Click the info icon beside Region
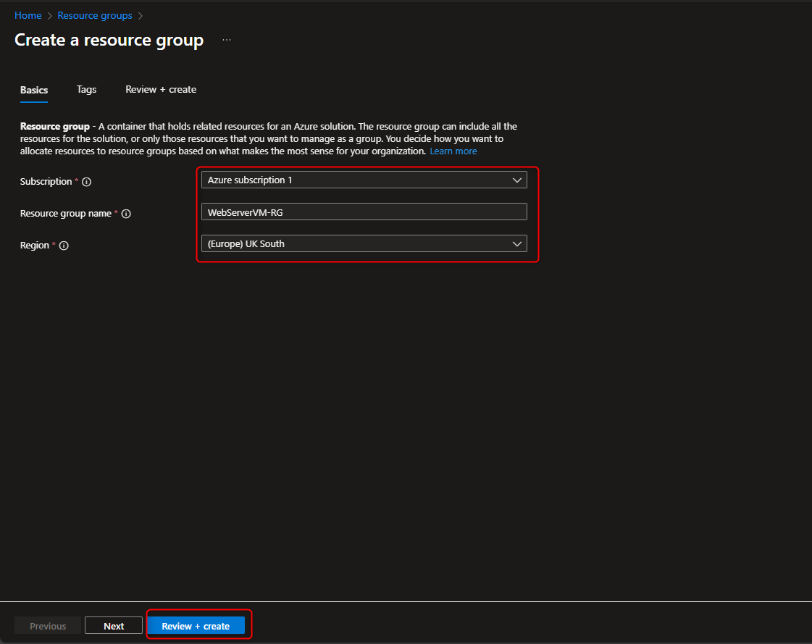This screenshot has width=812, height=644. [64, 245]
